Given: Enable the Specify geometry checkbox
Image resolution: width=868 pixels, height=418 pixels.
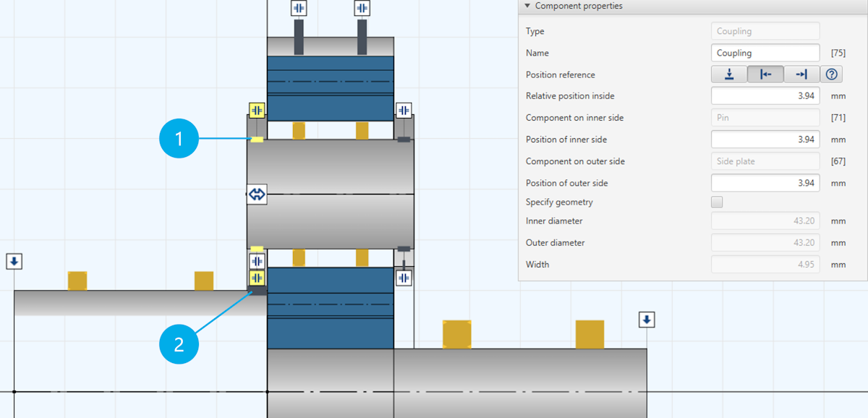Looking at the screenshot, I should pyautogui.click(x=717, y=202).
